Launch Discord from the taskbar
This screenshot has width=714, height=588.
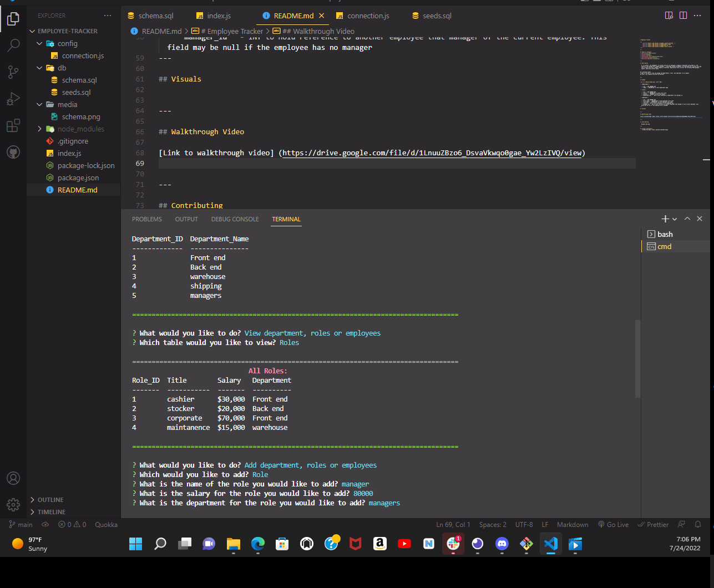[x=502, y=544]
